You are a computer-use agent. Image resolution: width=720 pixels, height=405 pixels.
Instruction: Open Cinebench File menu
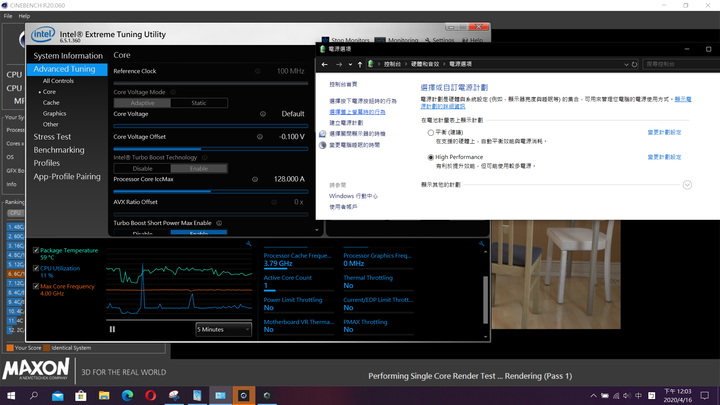(x=8, y=16)
